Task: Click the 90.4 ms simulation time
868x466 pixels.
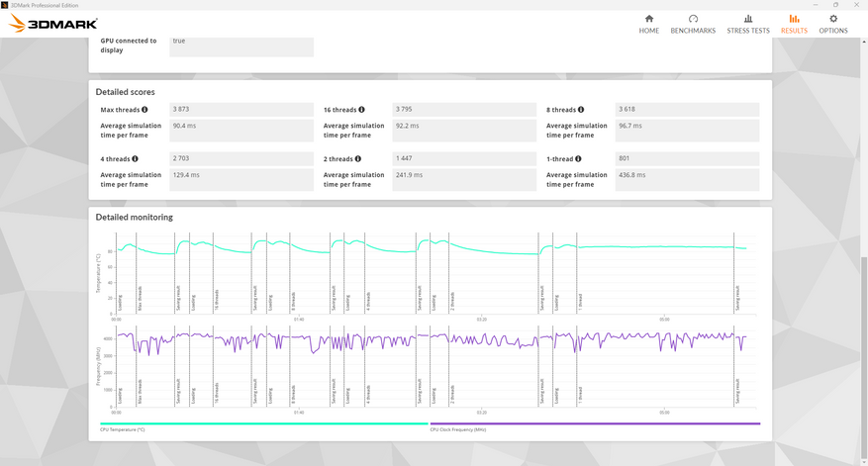Action: (x=241, y=131)
